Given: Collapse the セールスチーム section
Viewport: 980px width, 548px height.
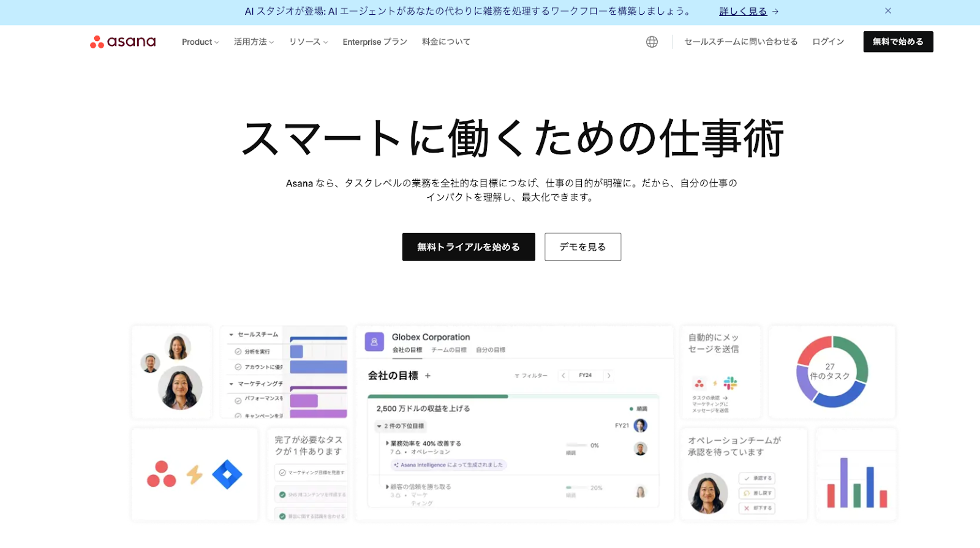Looking at the screenshot, I should pos(231,335).
